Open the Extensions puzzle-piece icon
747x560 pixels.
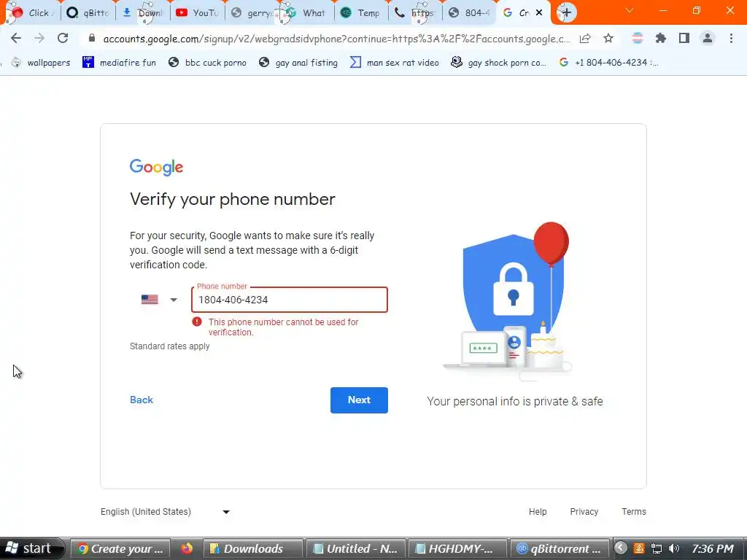[x=661, y=38]
